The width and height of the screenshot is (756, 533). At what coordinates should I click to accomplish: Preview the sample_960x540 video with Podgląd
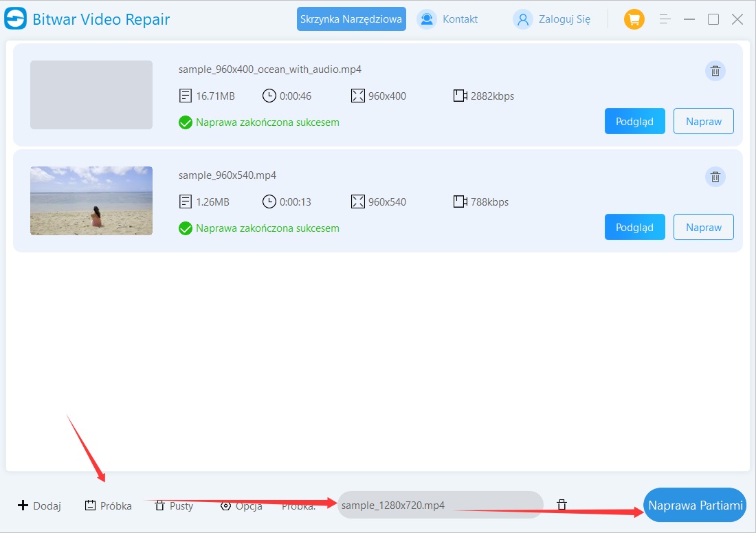click(x=634, y=227)
